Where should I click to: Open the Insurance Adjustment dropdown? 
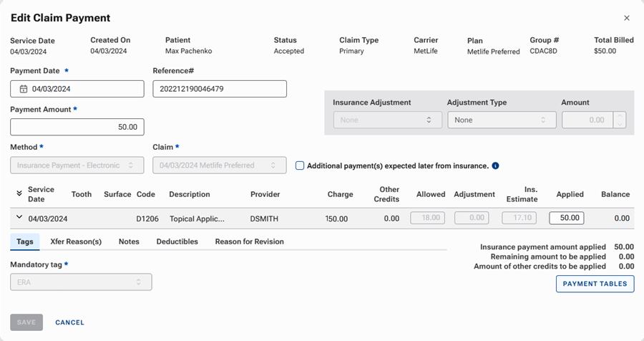point(386,120)
